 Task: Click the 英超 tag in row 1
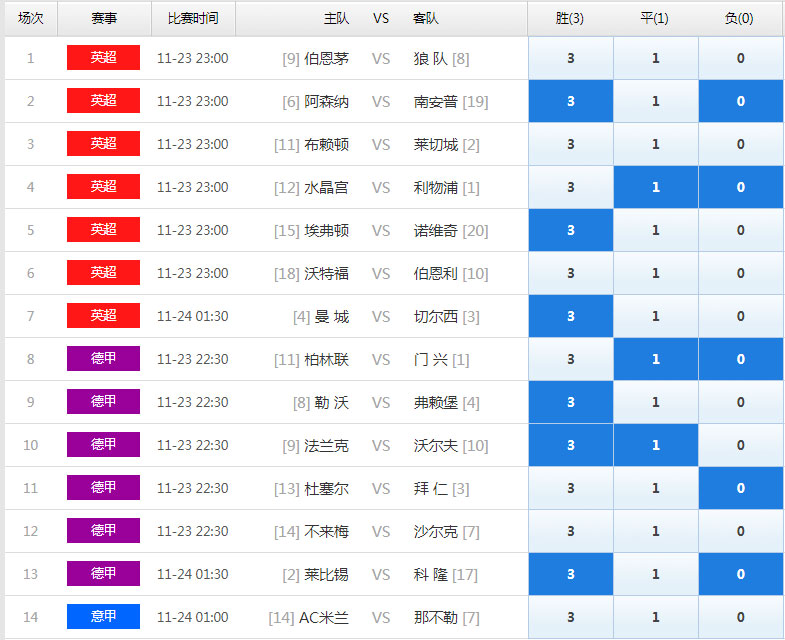tap(103, 58)
